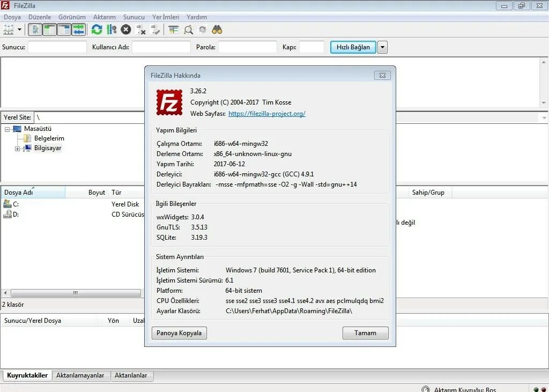Cancel current operation icon
Screen dimensions: 549x392
125,30
